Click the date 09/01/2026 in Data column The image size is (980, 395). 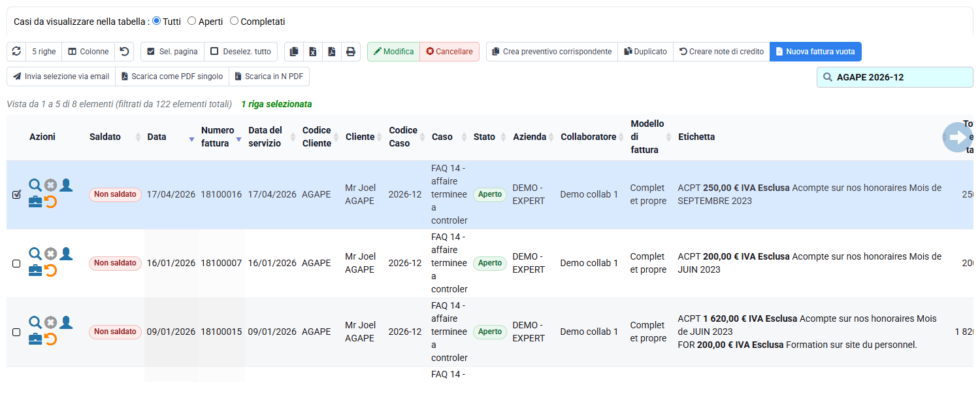(x=171, y=332)
